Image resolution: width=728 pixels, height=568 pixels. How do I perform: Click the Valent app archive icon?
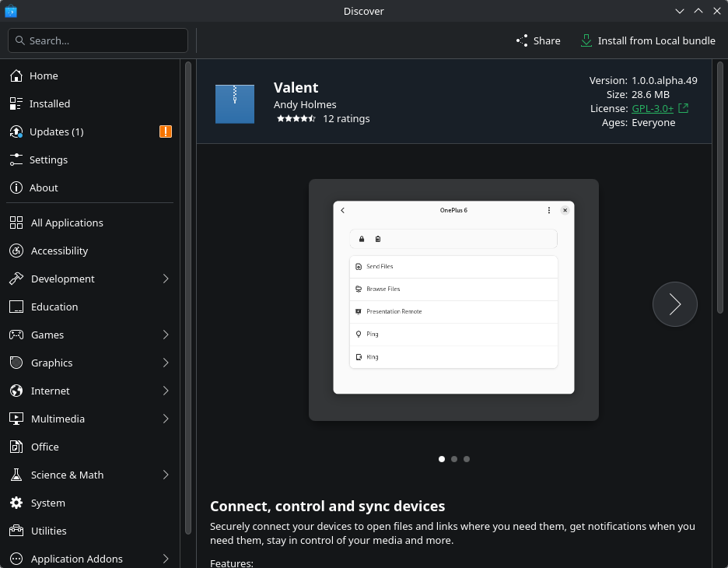[x=235, y=104]
